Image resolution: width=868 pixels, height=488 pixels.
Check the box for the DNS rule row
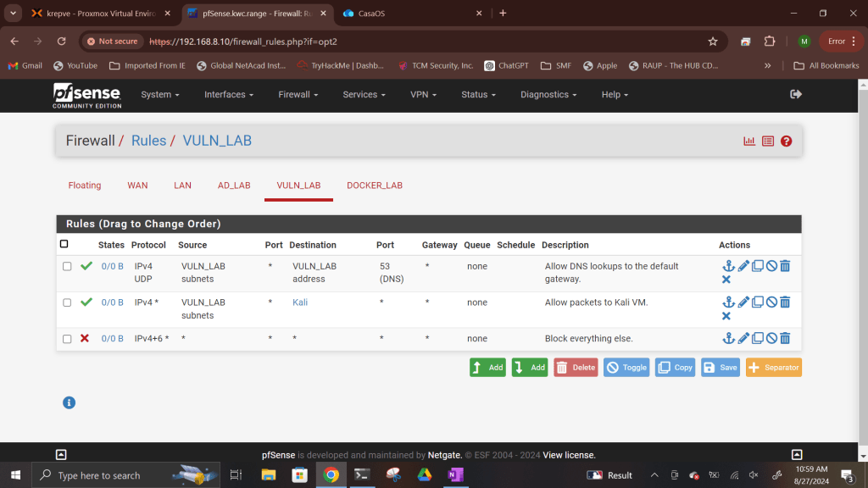(67, 266)
